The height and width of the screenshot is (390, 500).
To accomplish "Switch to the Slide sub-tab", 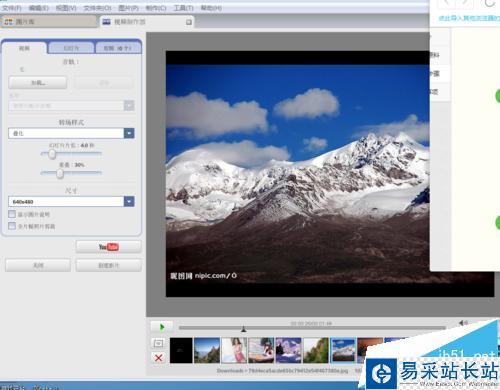I will 71,48.
